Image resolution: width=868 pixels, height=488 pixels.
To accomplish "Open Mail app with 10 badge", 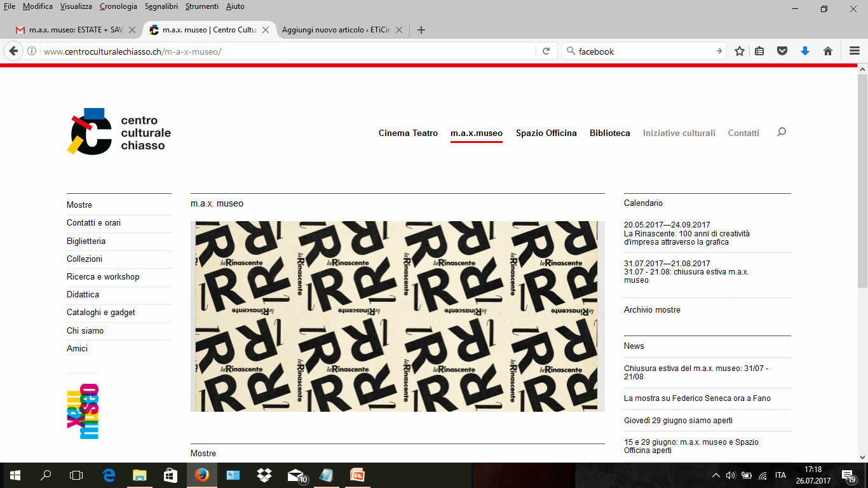I will pos(296,475).
